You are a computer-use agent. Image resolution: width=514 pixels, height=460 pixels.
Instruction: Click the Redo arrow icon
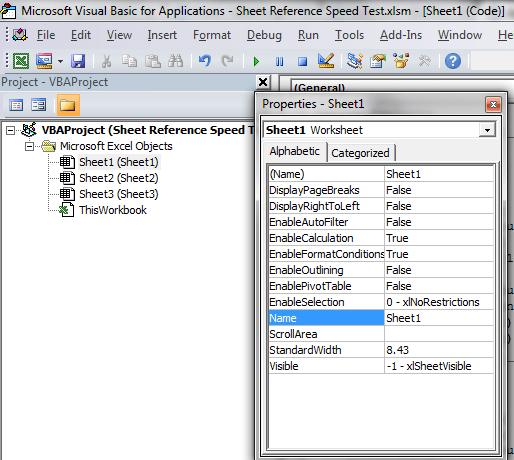point(228,61)
